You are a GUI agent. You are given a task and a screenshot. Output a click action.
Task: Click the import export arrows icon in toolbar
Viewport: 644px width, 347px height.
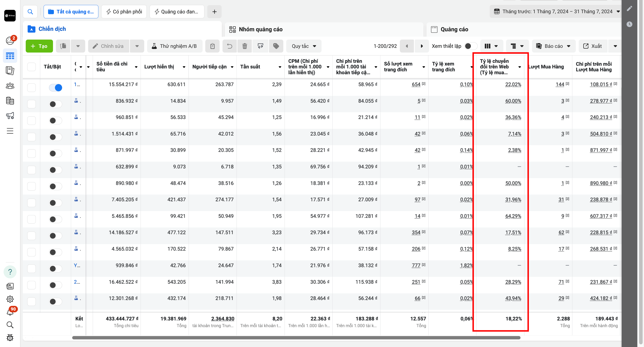[260, 46]
